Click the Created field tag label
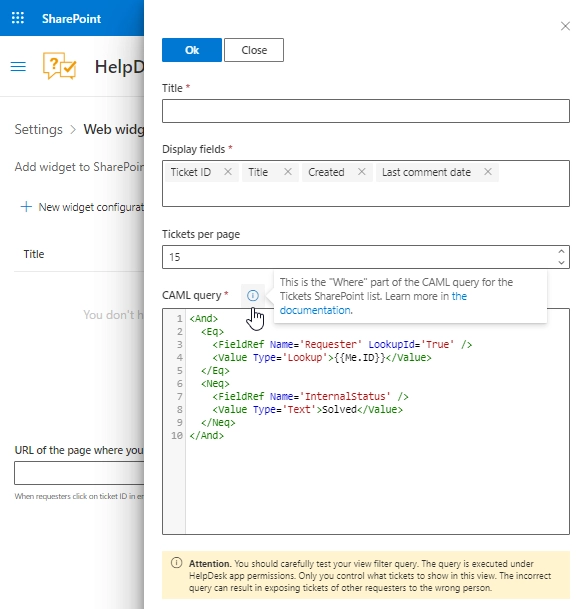 tap(326, 172)
